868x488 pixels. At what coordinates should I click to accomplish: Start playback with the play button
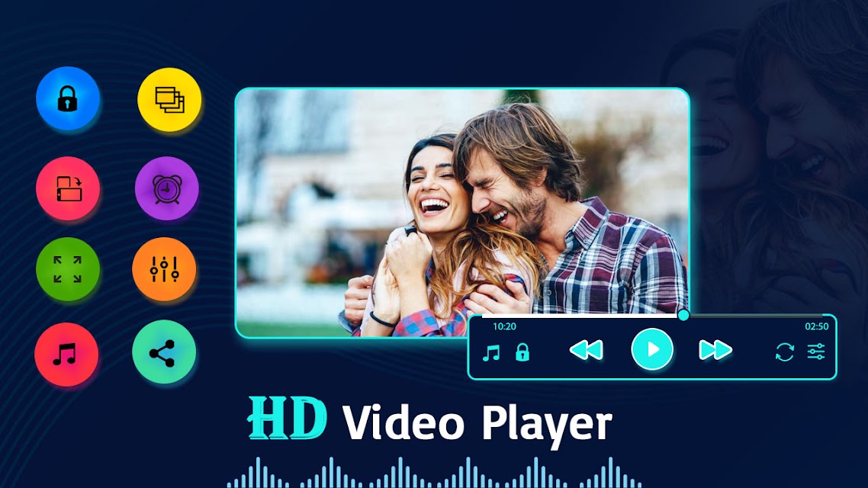652,349
